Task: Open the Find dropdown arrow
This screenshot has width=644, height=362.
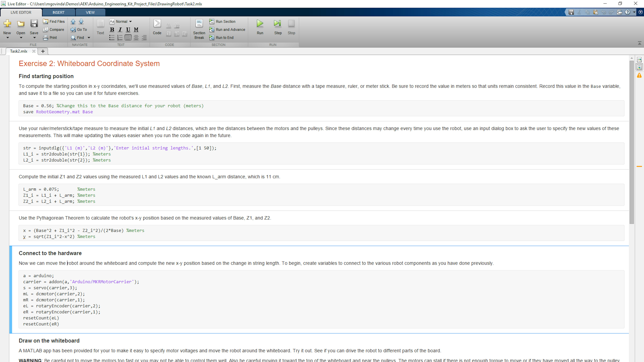Action: [89, 38]
